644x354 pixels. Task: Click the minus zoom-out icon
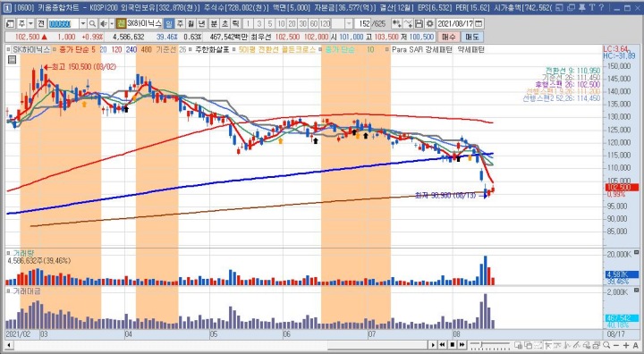coord(617,345)
